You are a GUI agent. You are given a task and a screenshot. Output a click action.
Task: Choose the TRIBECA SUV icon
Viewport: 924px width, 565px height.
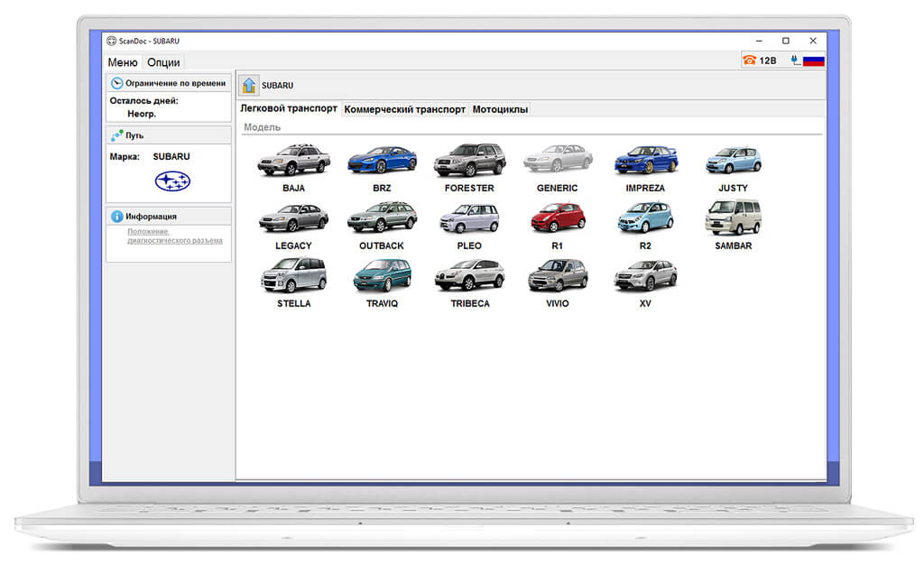pyautogui.click(x=469, y=275)
